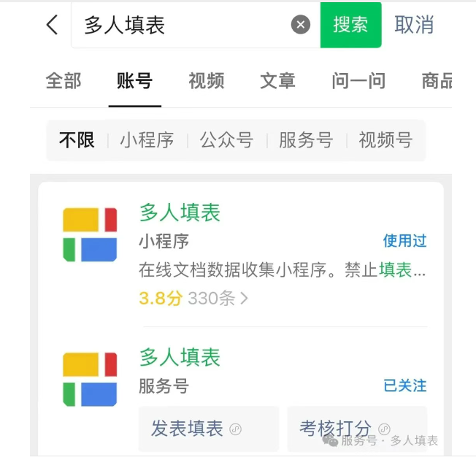Select the 公众号 filter option
The image size is (476, 460).
click(x=226, y=140)
